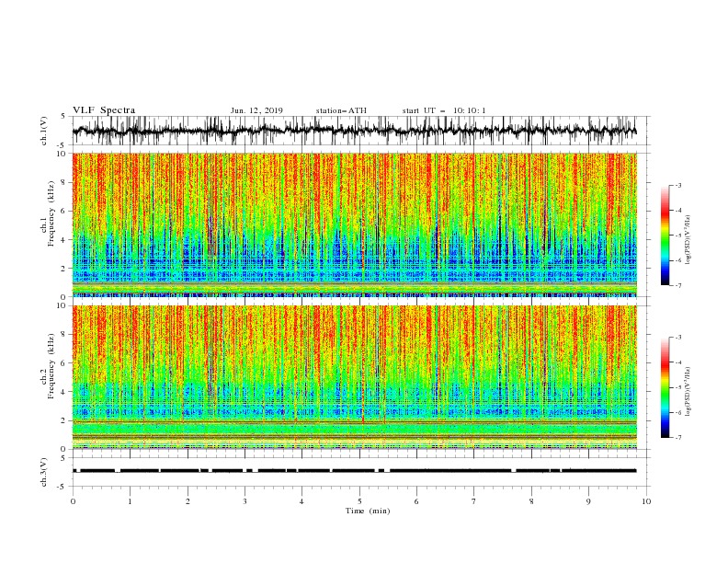Click the "station=ATH" header label
728x563 pixels.
(x=341, y=110)
